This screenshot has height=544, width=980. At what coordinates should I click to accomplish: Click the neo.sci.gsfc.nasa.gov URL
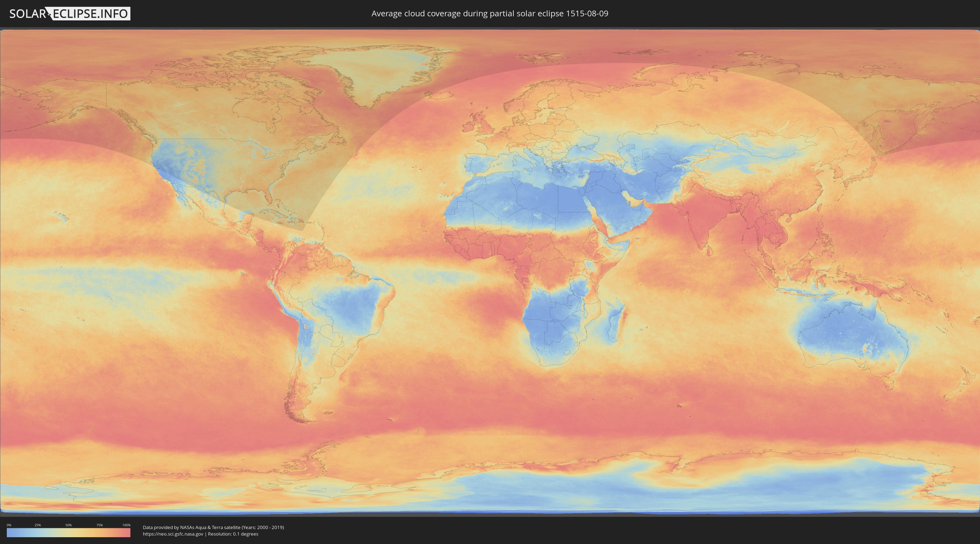click(x=173, y=534)
